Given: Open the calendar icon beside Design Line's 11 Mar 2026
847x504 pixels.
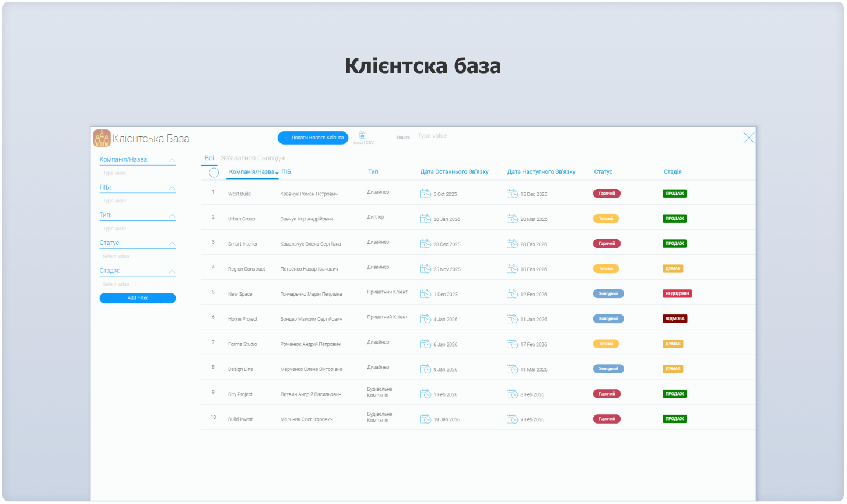Looking at the screenshot, I should pos(512,369).
